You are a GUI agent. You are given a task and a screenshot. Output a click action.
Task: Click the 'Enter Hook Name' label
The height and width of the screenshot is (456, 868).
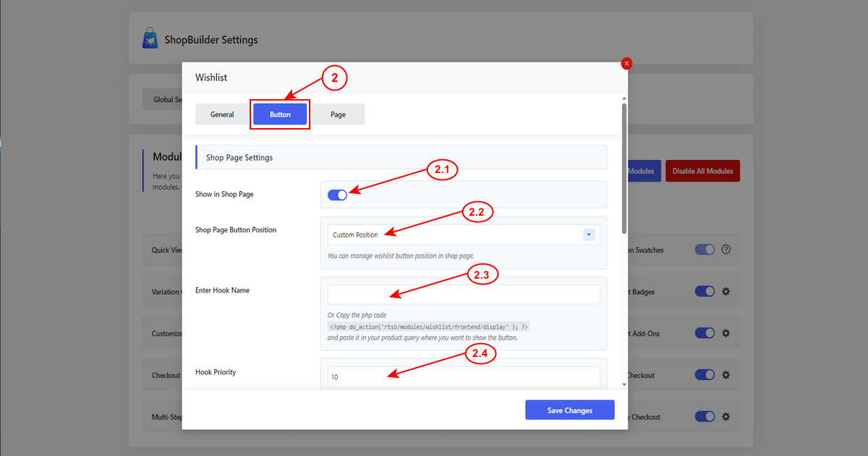223,290
